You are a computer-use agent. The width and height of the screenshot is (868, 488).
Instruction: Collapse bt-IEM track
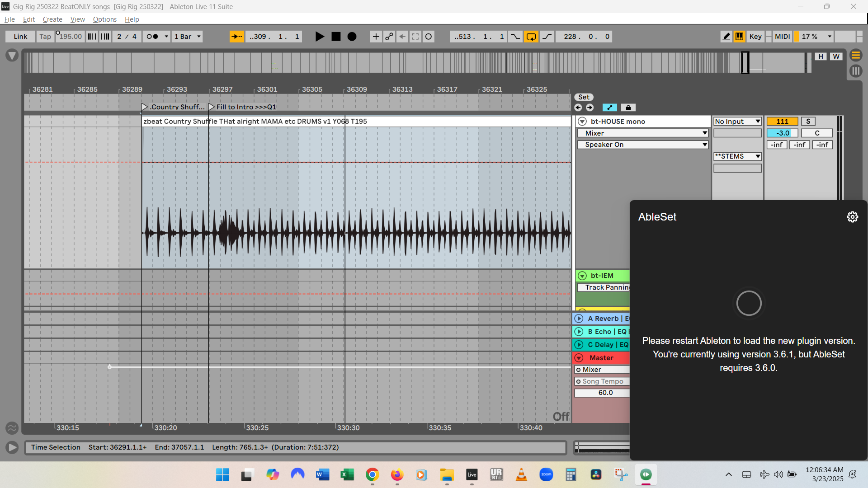(582, 276)
